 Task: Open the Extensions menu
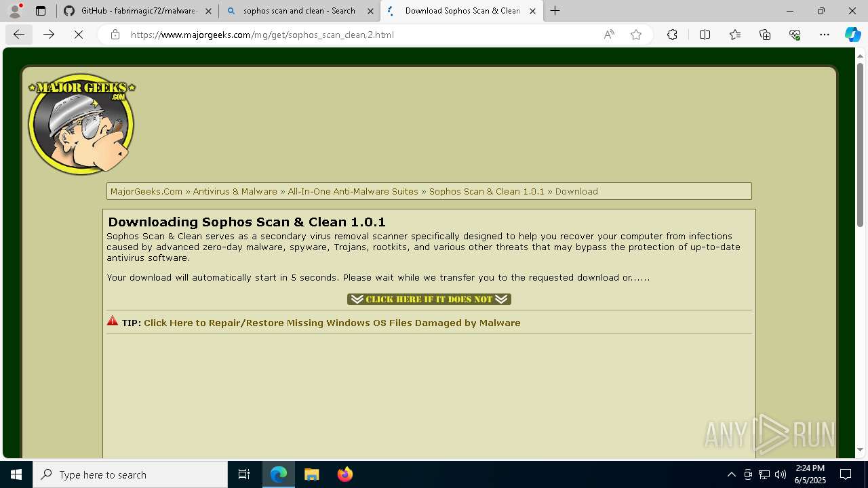[672, 35]
